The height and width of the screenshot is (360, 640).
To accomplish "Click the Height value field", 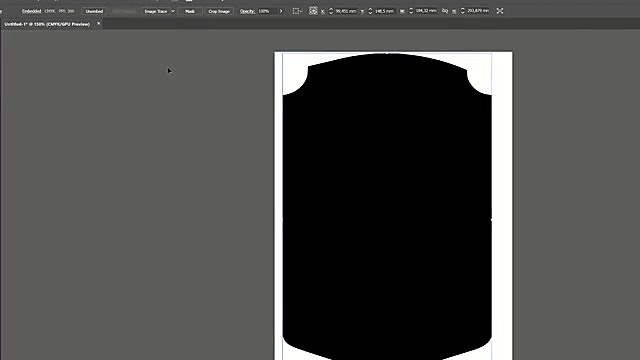I will [x=478, y=11].
